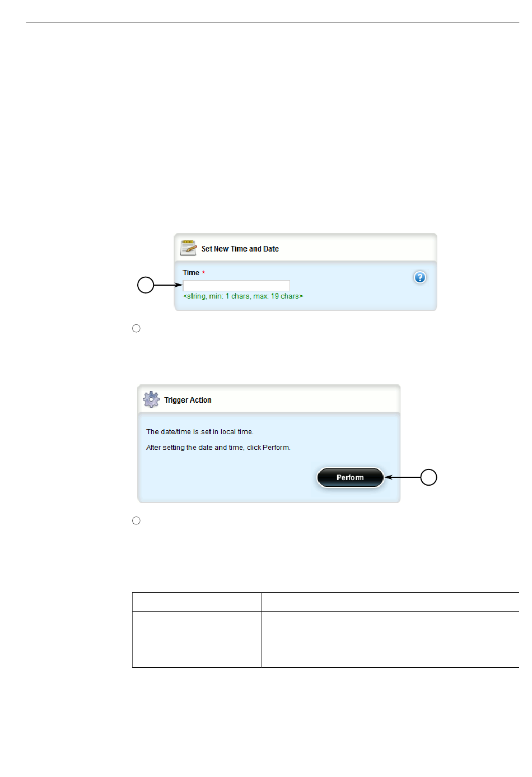Image resolution: width=532 pixels, height=777 pixels.
Task: Click the date/time is set in local time text
Action: pos(200,432)
